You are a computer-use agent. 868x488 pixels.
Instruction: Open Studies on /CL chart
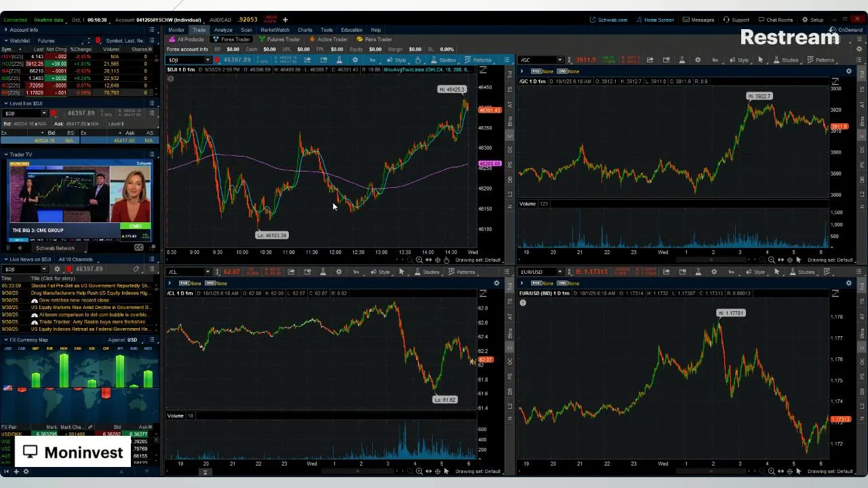427,272
